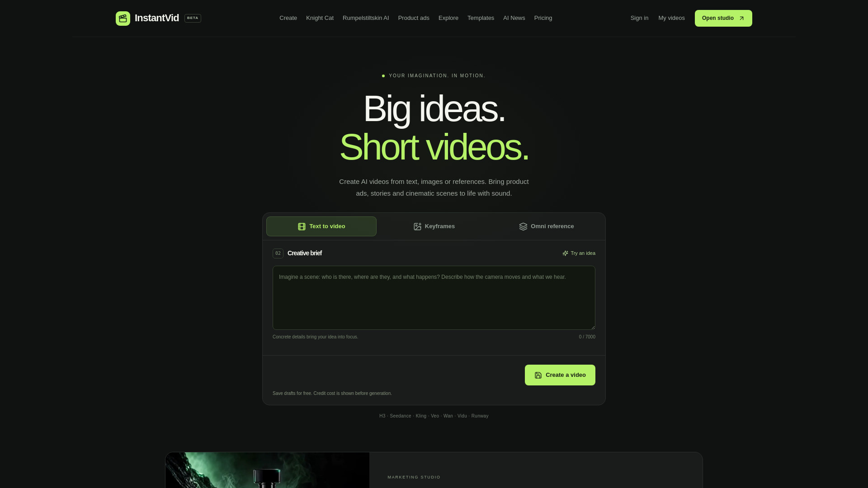Click the Creative brief heading
Image resolution: width=868 pixels, height=488 pixels.
[x=305, y=253]
